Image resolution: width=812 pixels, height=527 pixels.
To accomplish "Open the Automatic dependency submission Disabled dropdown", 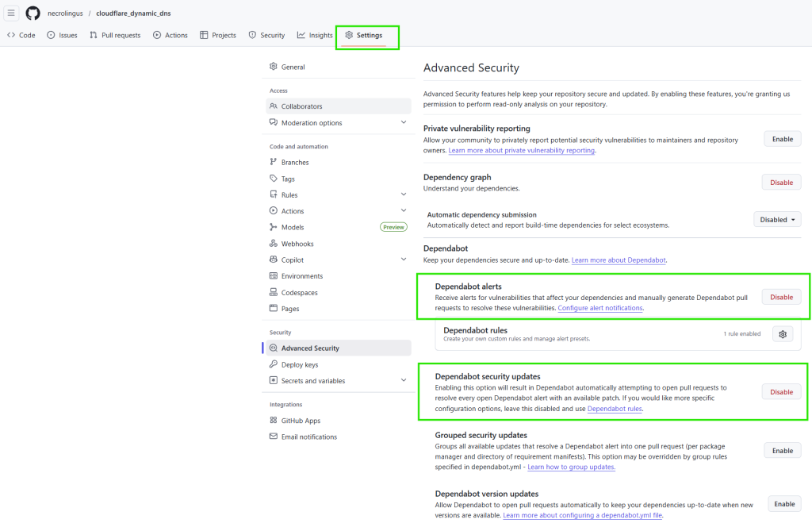I will 777,219.
